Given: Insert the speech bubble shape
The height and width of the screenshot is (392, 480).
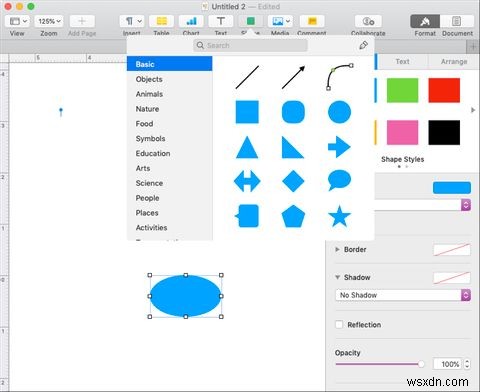Looking at the screenshot, I should pyautogui.click(x=339, y=180).
